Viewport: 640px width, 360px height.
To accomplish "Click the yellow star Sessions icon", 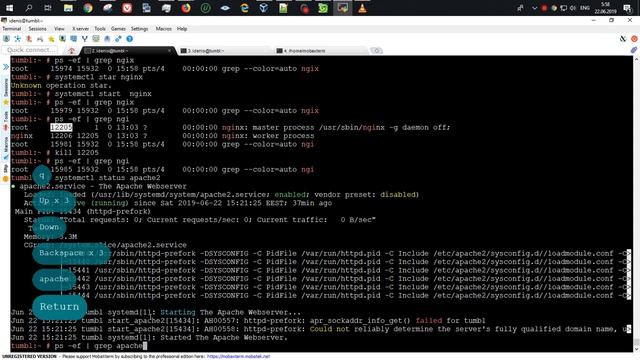I will [x=51, y=39].
